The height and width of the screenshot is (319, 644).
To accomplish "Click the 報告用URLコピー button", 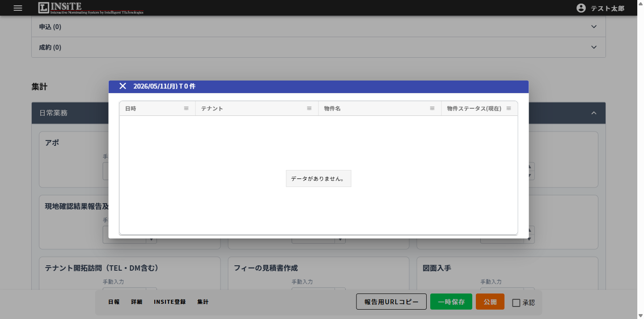I will [391, 302].
